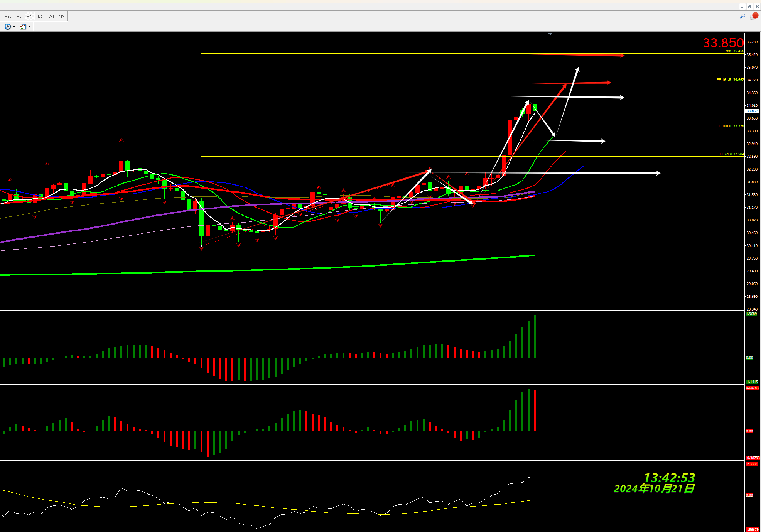Click the 143384 indicator scale value
Screen dimensions: 761x532
[752, 464]
